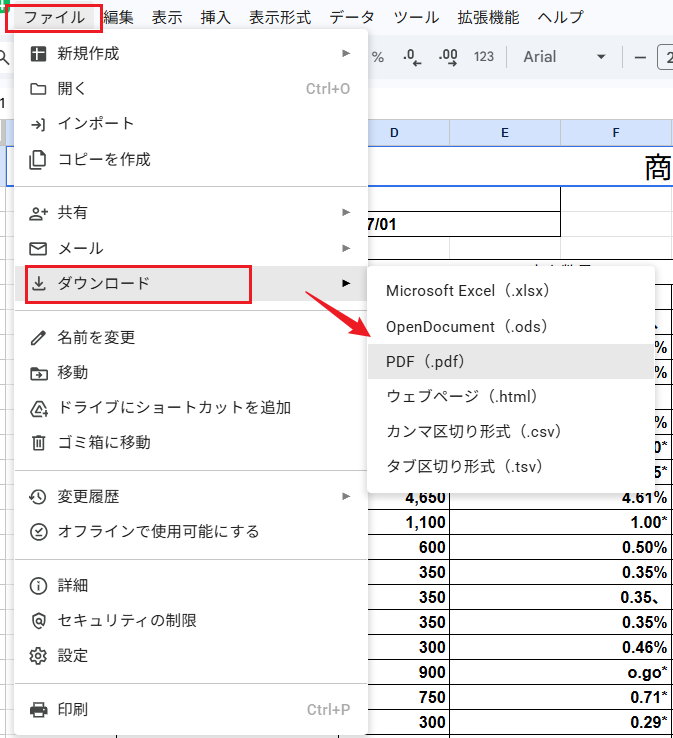Click the envelope icon beside メール
This screenshot has height=738, width=673.
(38, 249)
